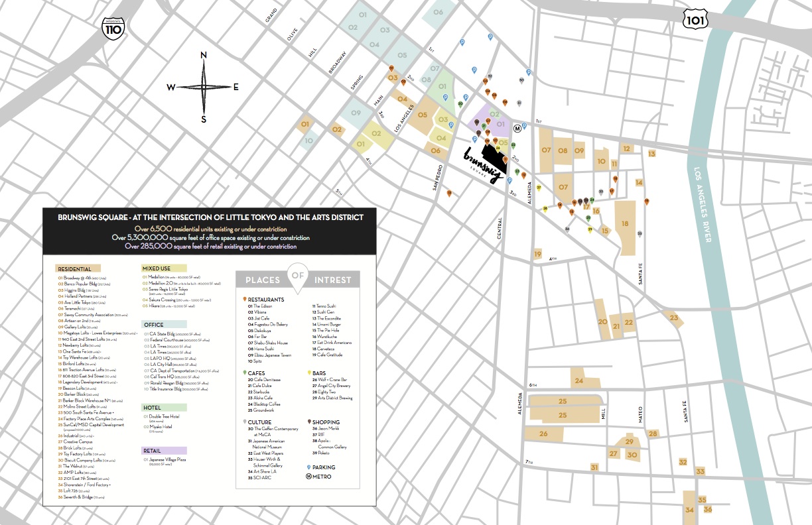Click green cafe pin 25 on the map
Screen dimensions: 812x525
pos(588,219)
